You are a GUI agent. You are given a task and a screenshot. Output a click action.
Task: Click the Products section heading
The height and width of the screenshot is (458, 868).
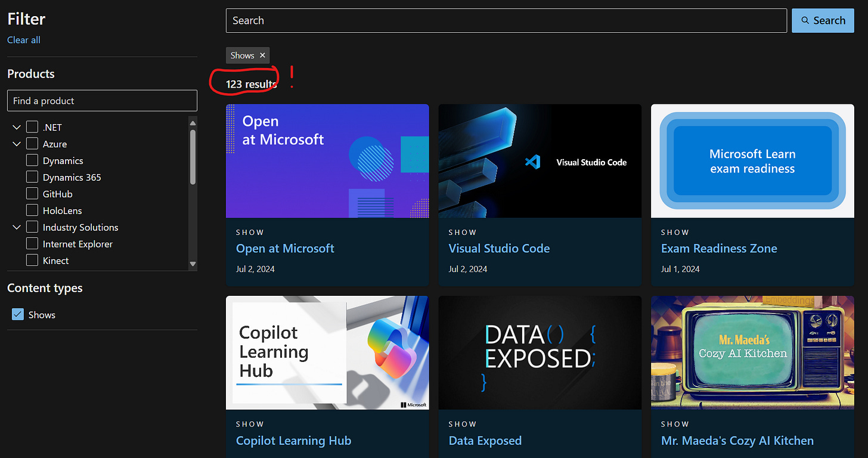point(31,74)
